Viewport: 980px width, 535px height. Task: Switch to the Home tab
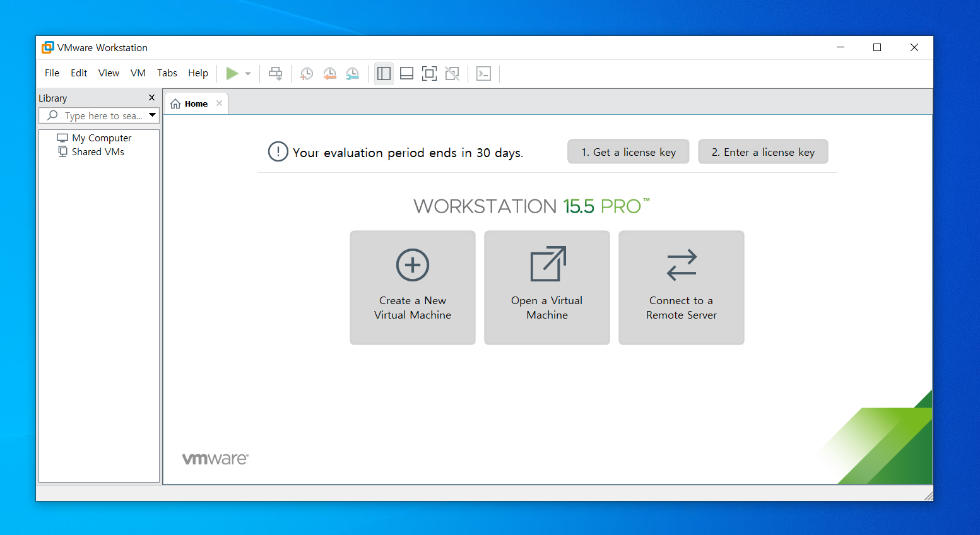coord(196,103)
